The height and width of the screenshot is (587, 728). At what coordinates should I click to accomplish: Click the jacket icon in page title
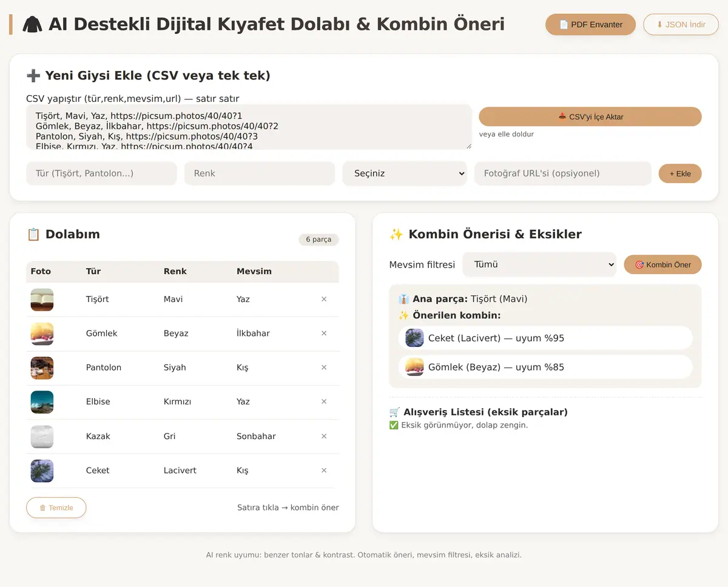[x=32, y=24]
